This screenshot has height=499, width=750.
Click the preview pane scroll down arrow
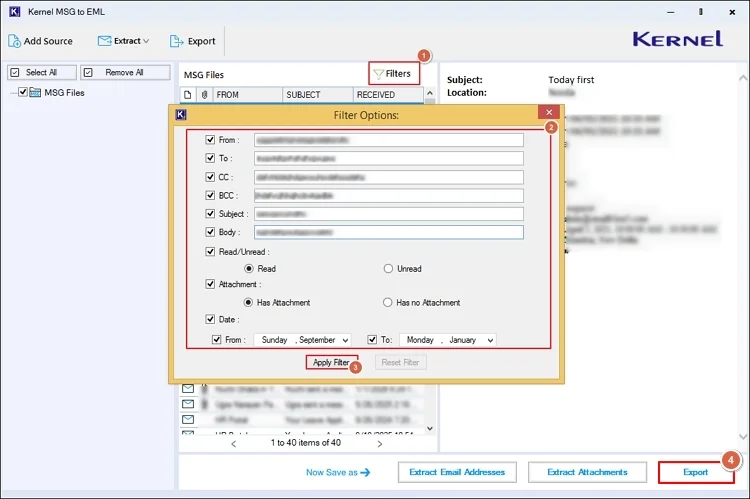click(742, 436)
